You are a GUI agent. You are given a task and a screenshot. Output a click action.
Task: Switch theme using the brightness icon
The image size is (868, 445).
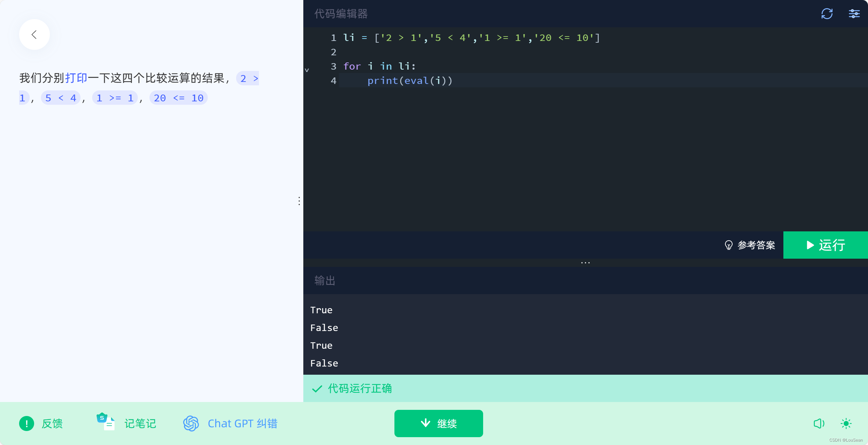pos(846,424)
